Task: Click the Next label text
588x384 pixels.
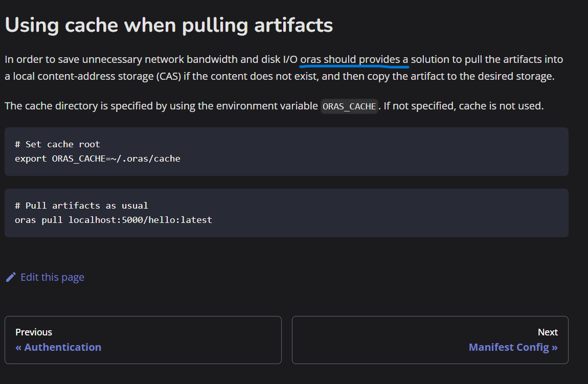Action: 548,332
